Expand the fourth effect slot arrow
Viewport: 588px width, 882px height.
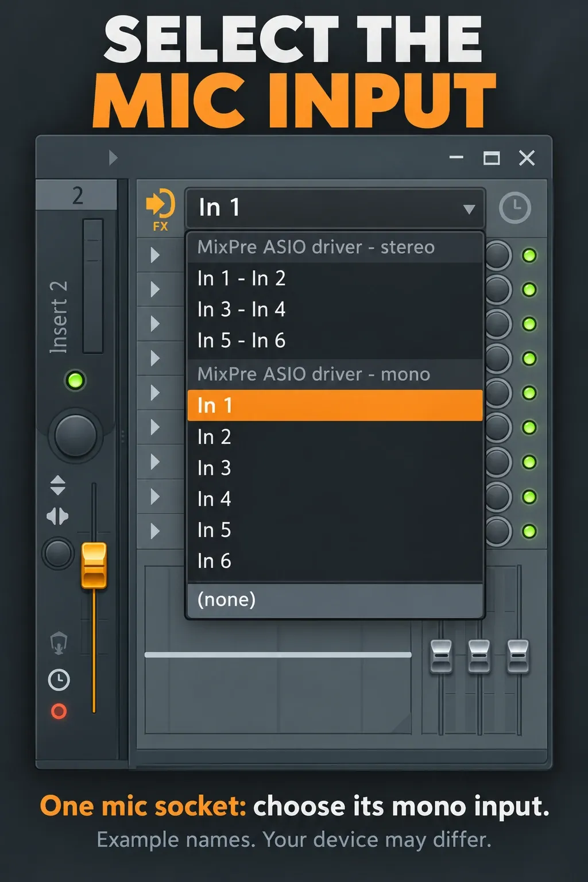155,358
